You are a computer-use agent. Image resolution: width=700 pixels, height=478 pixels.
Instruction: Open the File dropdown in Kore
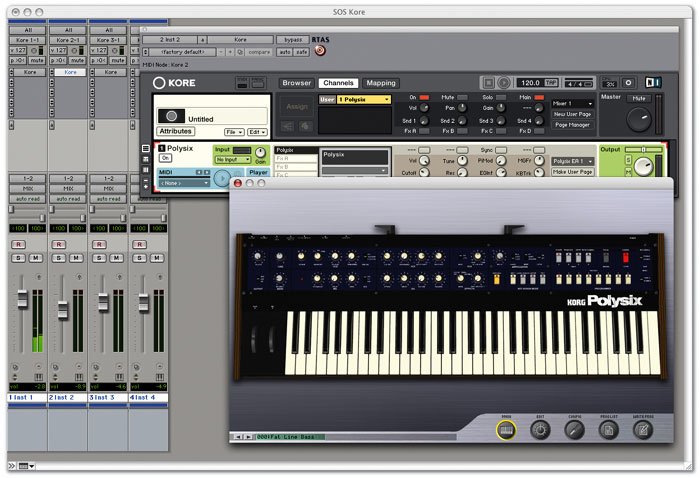click(234, 132)
